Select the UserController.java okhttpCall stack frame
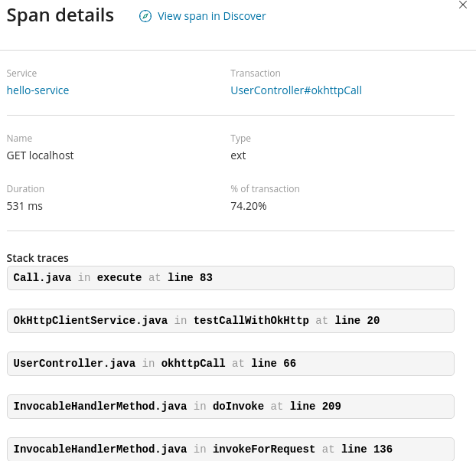The image size is (476, 461). (230, 363)
